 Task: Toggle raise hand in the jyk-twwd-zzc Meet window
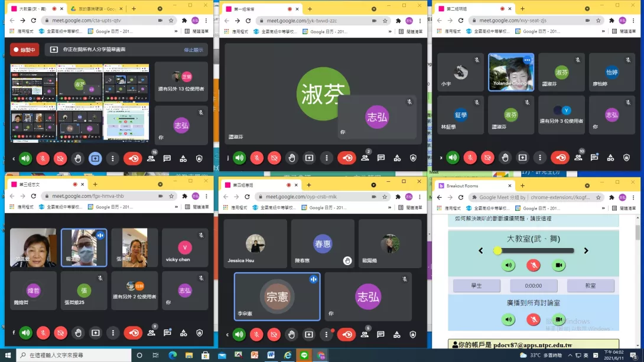pos(292,158)
